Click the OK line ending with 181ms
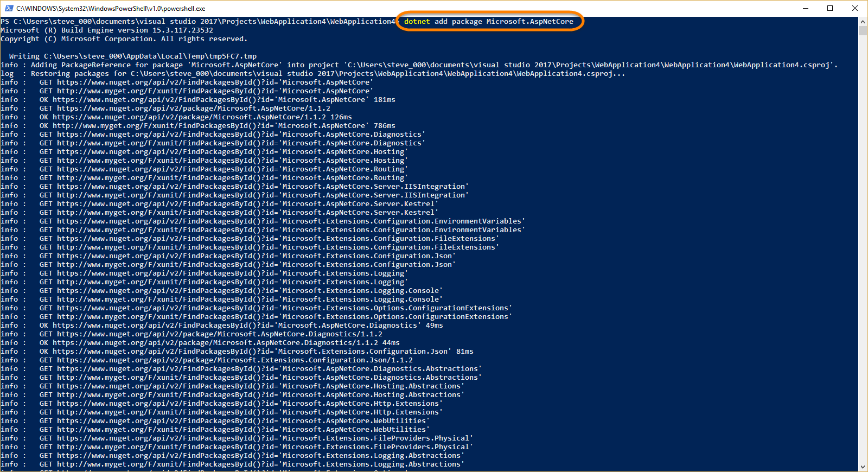Viewport: 868px width, 472px height. click(198, 100)
